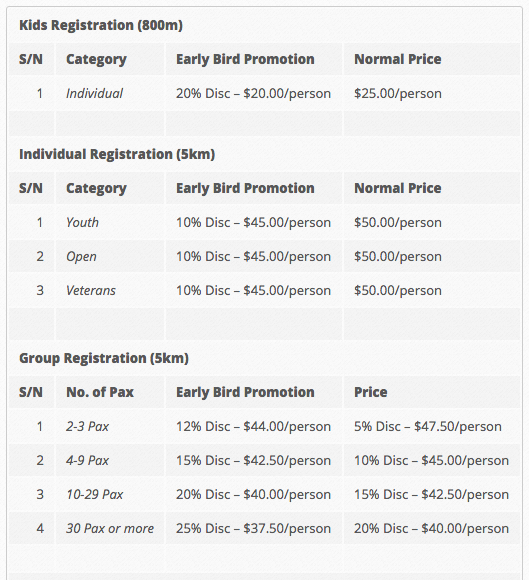Screen dimensions: 529x580
Task: Click the $25.00/person normal price
Action: (398, 93)
